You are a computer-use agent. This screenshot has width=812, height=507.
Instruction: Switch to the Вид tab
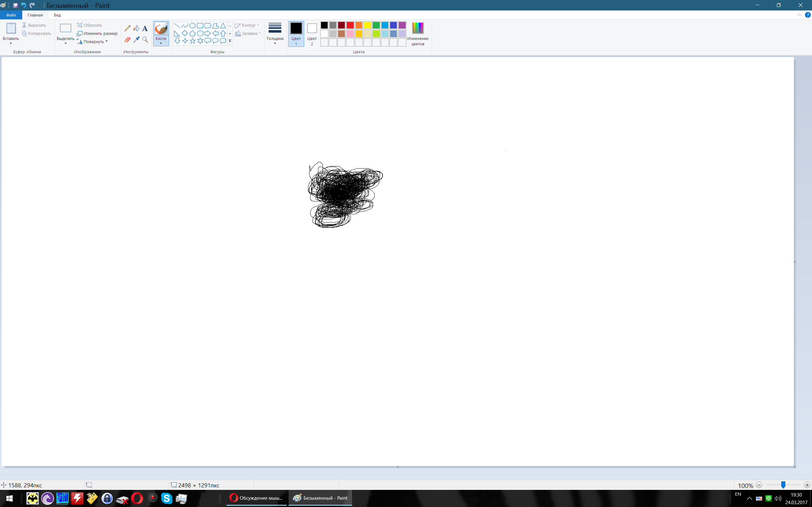(x=57, y=15)
